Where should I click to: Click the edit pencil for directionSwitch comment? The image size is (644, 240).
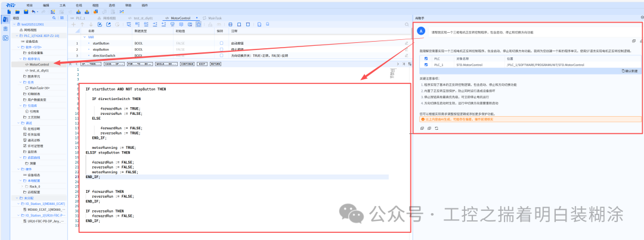point(407,55)
